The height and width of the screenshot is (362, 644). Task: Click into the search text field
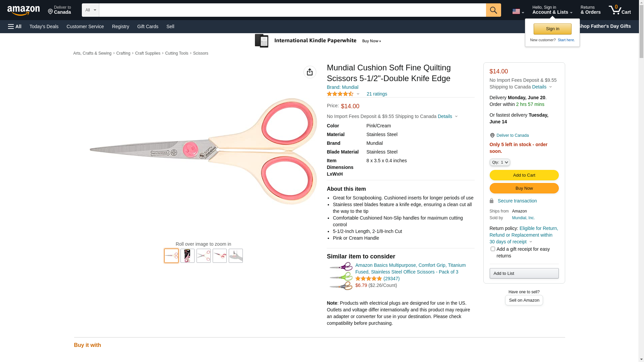[x=292, y=10]
